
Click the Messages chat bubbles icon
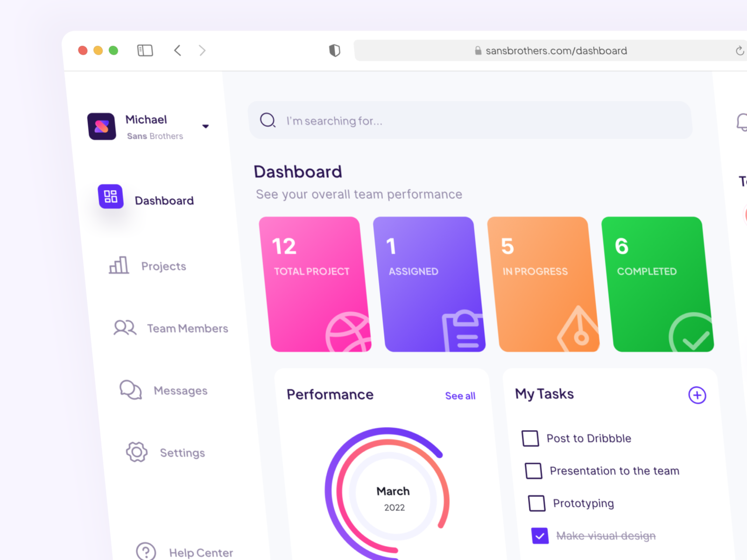tap(131, 390)
